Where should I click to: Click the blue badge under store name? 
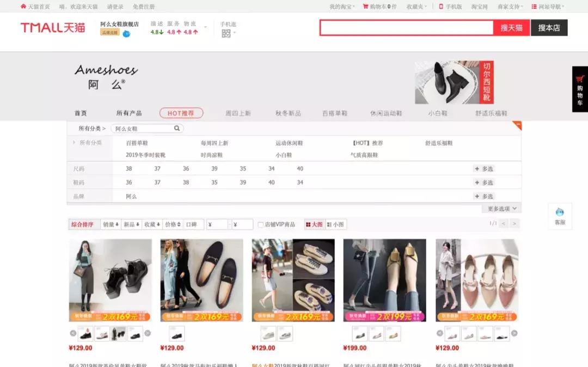[x=127, y=34]
